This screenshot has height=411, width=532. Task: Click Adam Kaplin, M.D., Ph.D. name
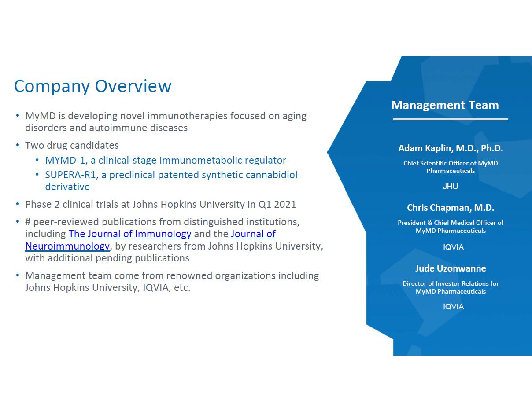(x=450, y=148)
